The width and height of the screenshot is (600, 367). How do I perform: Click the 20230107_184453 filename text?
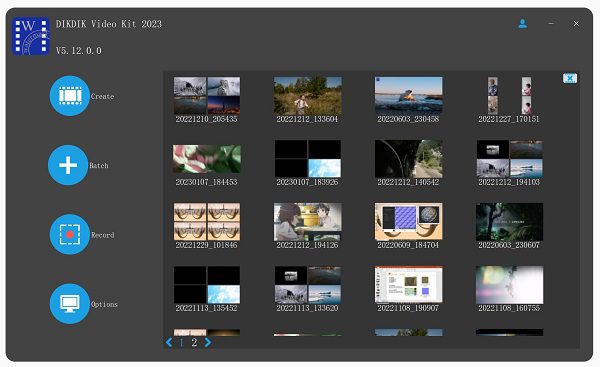(x=207, y=182)
